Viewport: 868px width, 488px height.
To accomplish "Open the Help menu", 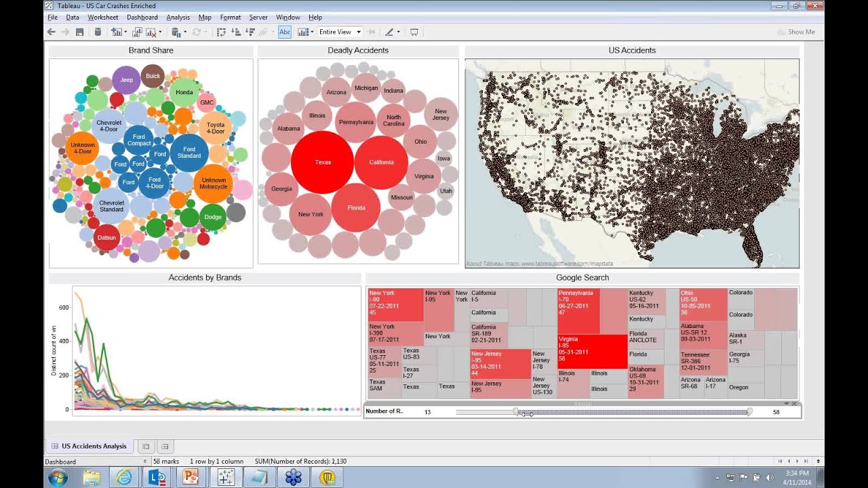I will (315, 17).
